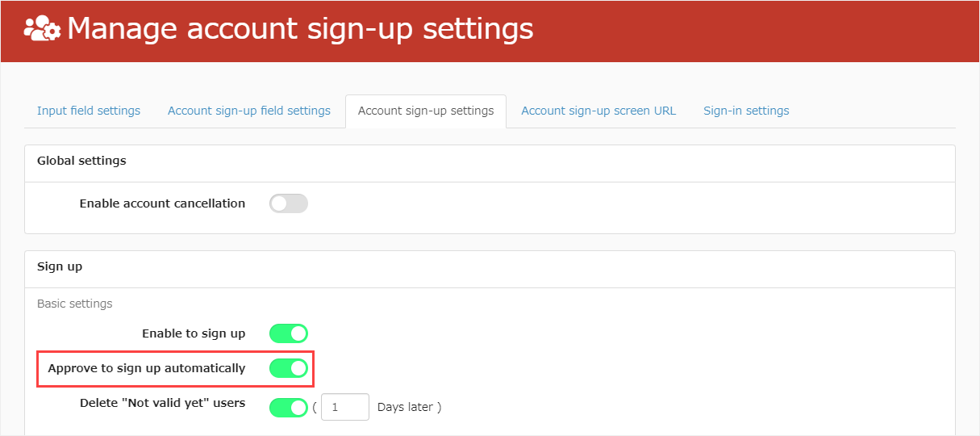
Task: Open the Input field settings tab
Action: tap(89, 111)
